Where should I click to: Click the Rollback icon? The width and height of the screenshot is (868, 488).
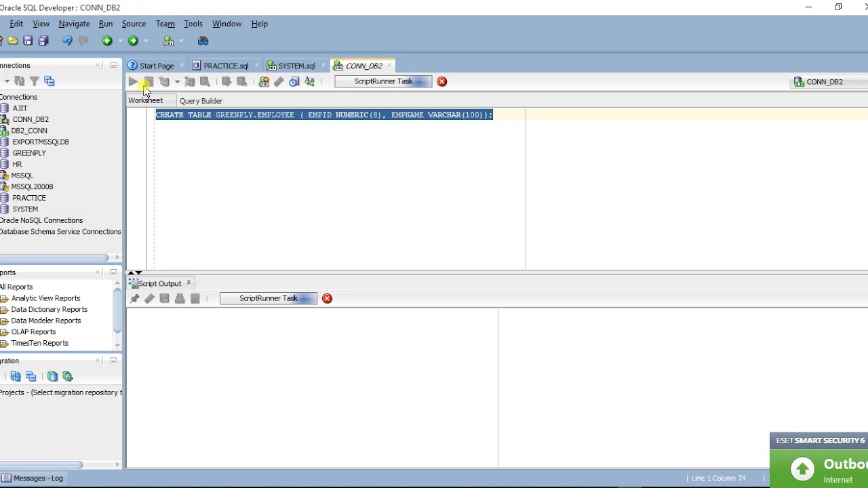click(x=241, y=81)
